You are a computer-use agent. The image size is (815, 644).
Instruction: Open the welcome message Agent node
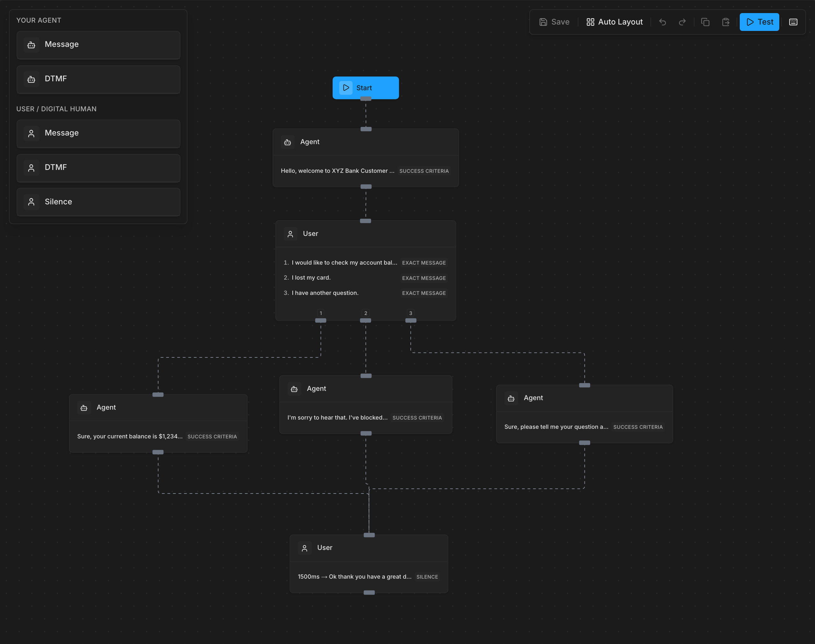[365, 157]
